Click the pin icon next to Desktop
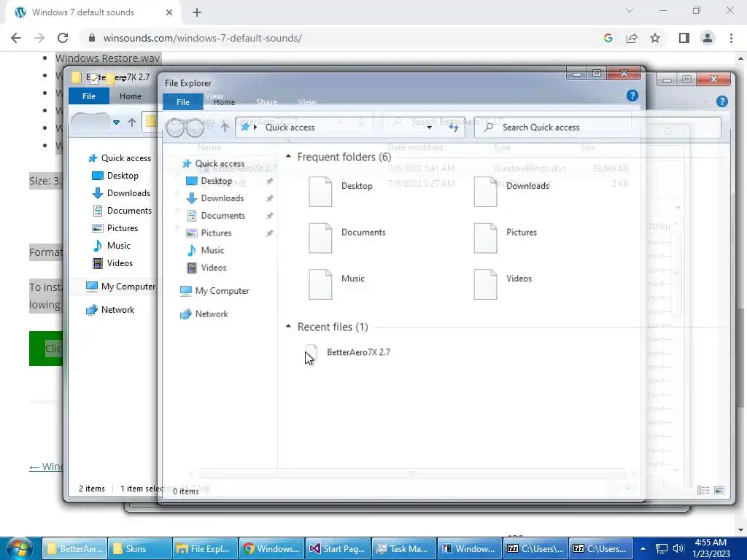747x560 pixels. coord(270,181)
